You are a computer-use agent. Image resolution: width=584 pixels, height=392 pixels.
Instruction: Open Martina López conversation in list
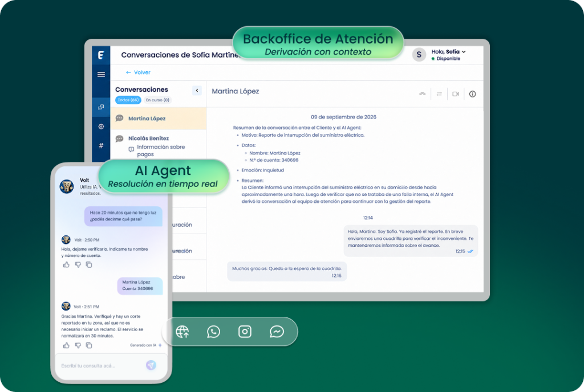[159, 119]
